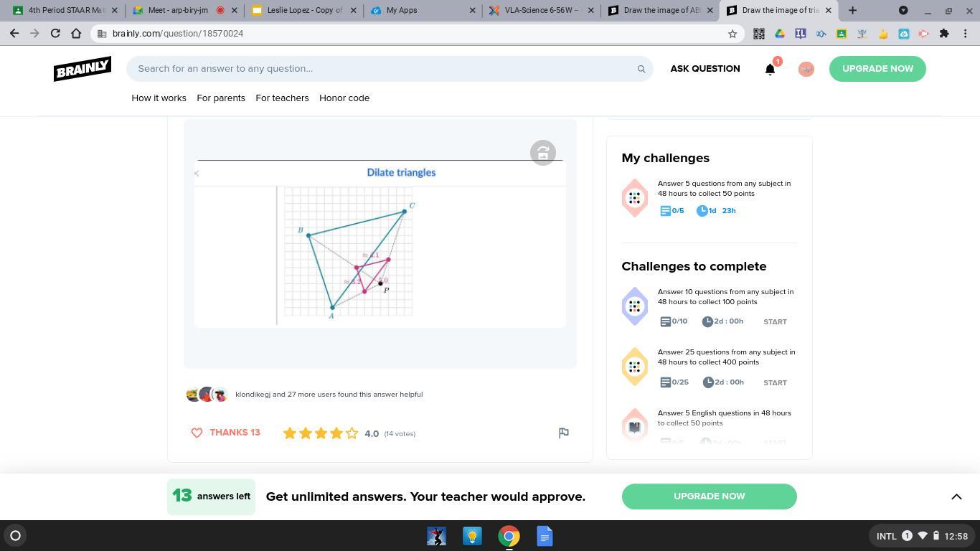Click green UPGRADE NOW header button

click(x=877, y=69)
